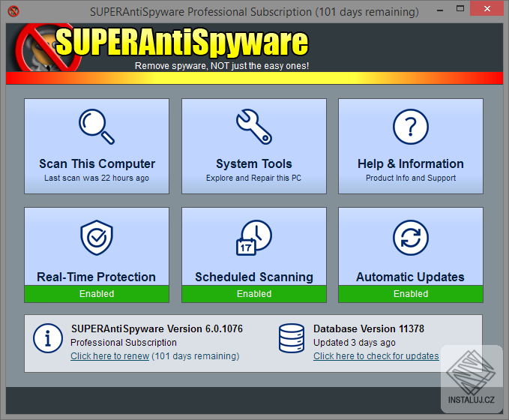Image resolution: width=509 pixels, height=420 pixels.
Task: Open Help & Information tile label
Action: pyautogui.click(x=411, y=163)
